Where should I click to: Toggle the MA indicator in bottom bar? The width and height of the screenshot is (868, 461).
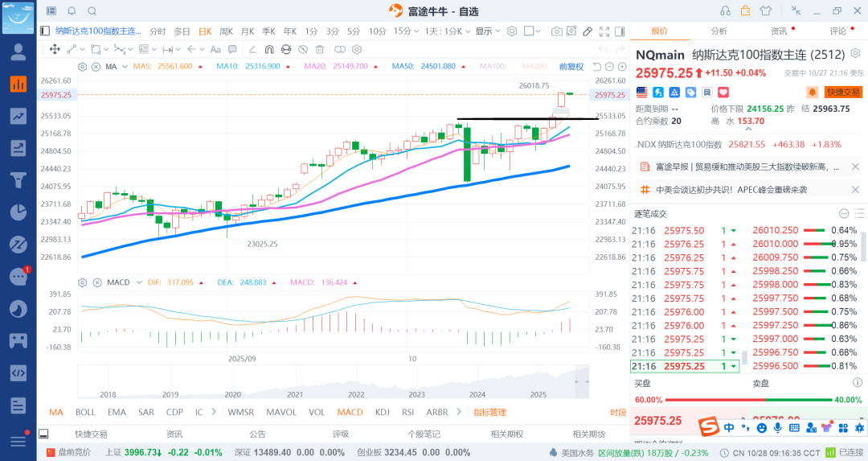[56, 412]
